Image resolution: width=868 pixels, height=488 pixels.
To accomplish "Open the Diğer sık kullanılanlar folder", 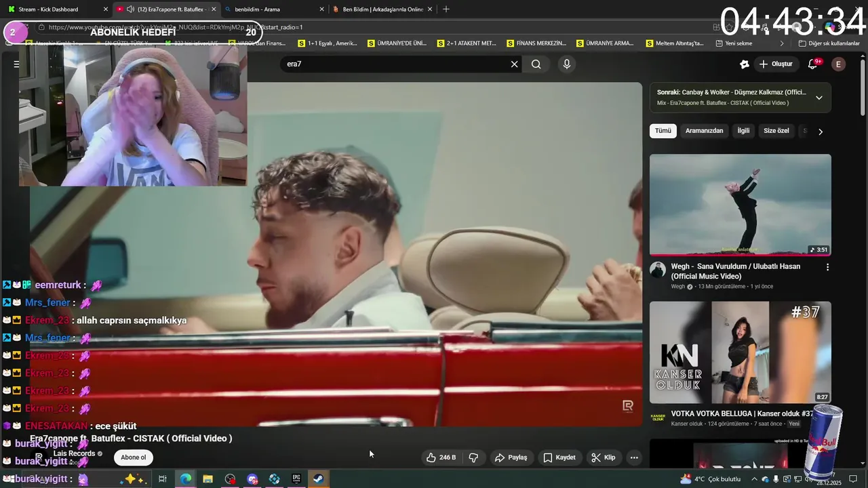I will point(829,43).
